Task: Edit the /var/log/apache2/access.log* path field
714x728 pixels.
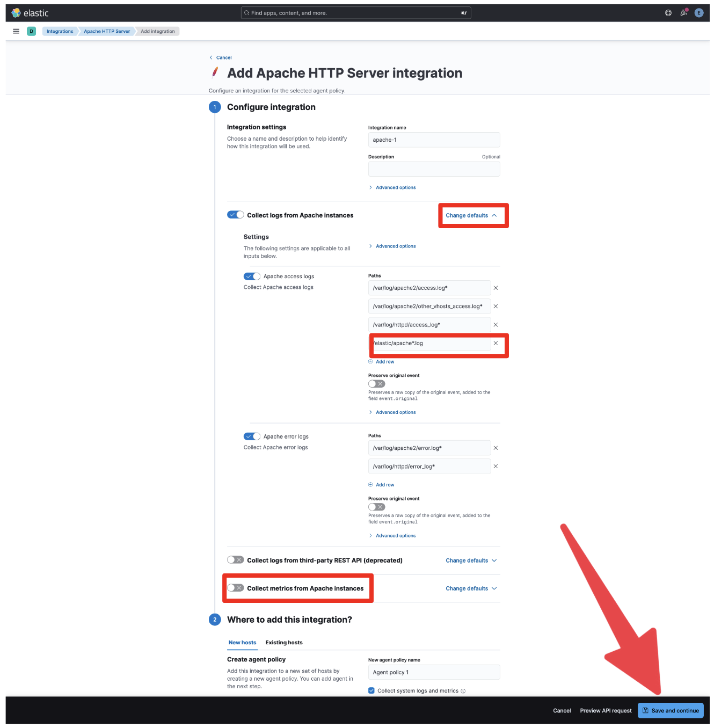Action: pyautogui.click(x=429, y=288)
